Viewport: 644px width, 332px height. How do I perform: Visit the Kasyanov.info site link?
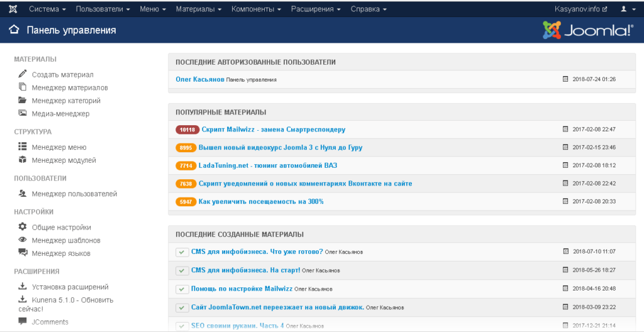[x=580, y=9]
